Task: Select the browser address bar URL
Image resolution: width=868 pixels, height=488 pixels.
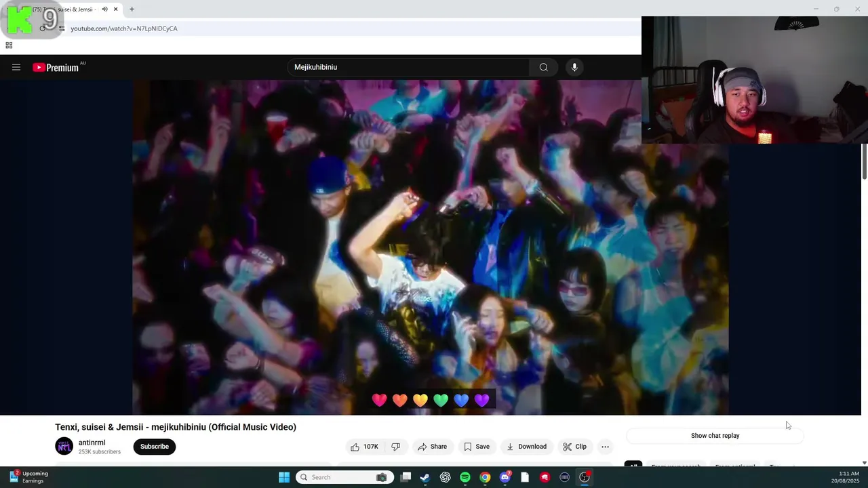Action: (124, 28)
